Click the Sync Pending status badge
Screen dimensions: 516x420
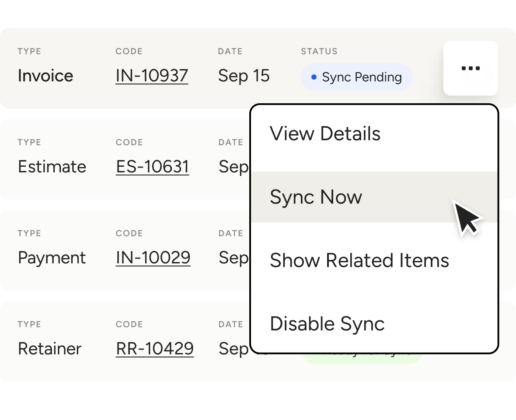[357, 77]
